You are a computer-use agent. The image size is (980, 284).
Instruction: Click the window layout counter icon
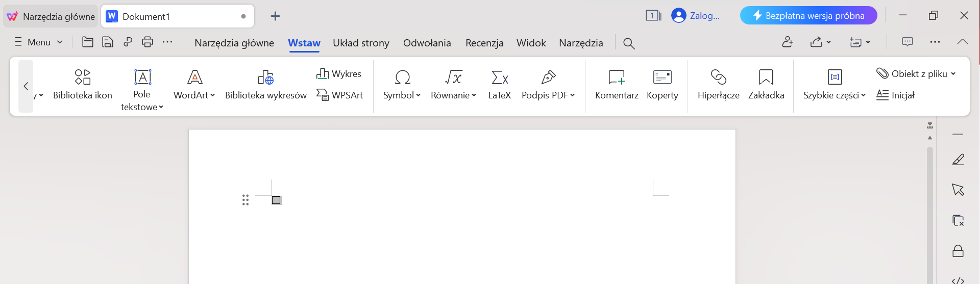[x=653, y=16]
